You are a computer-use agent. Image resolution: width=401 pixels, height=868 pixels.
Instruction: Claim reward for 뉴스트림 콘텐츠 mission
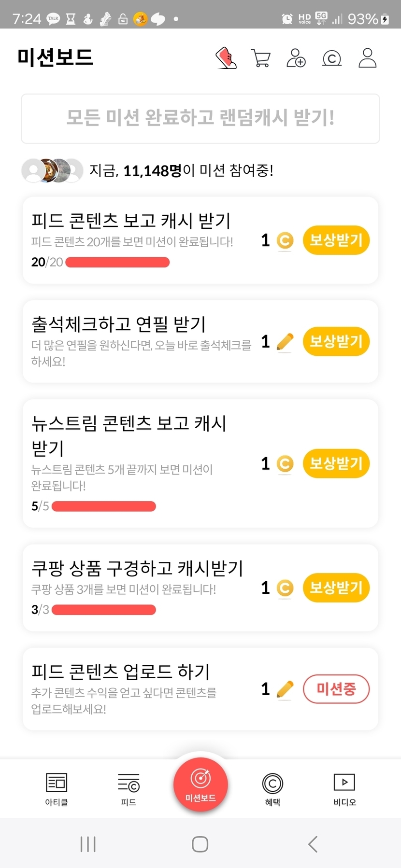pos(336,463)
